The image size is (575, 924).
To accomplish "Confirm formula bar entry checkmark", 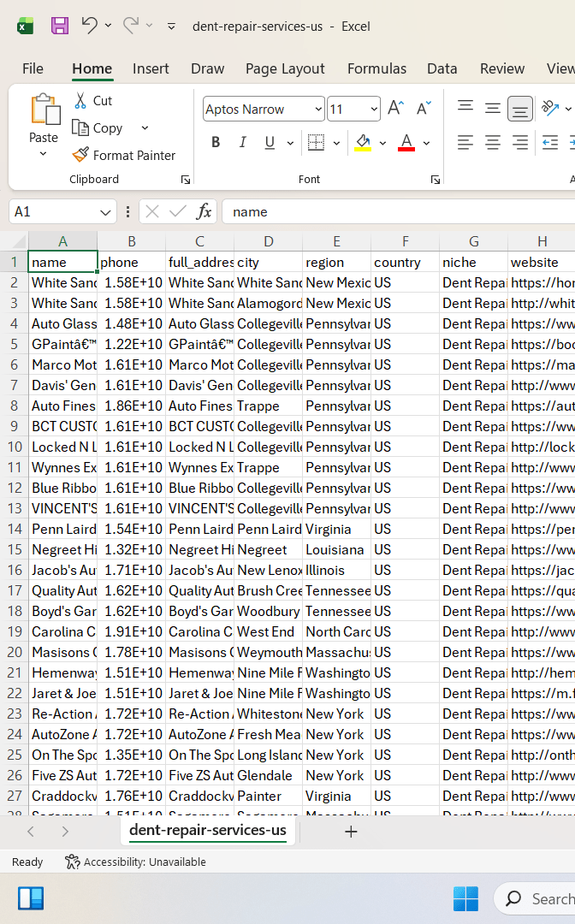I will [177, 211].
